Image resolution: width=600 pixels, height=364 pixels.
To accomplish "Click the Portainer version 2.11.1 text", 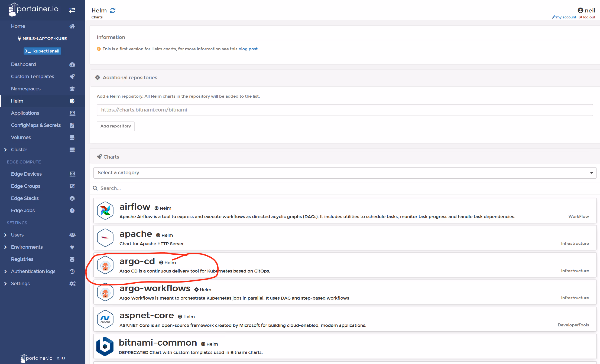I will [61, 358].
